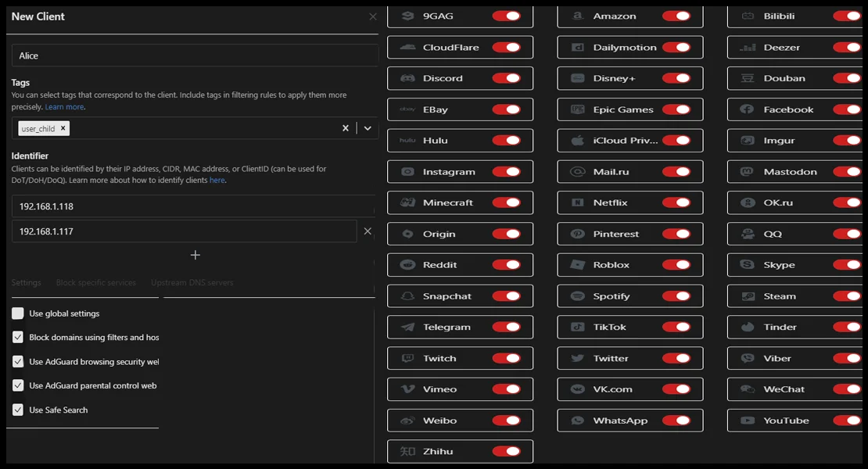868x469 pixels.
Task: Click the Imgur service label
Action: (x=779, y=141)
